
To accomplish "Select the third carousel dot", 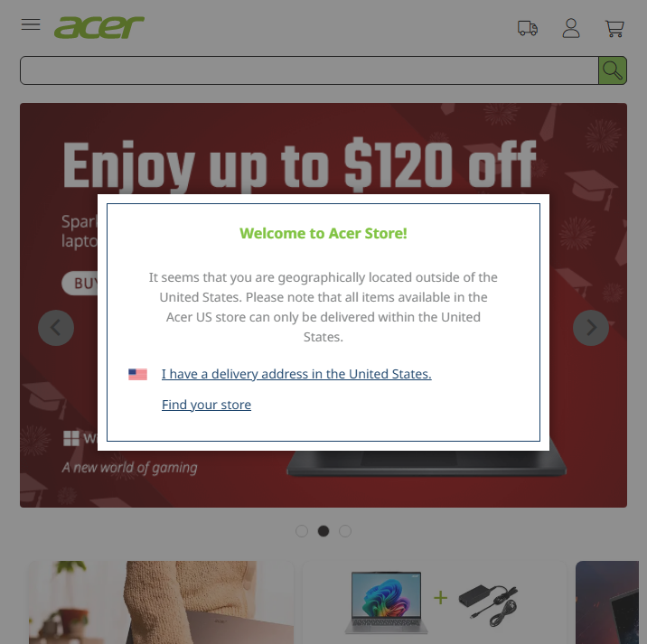I will (345, 531).
